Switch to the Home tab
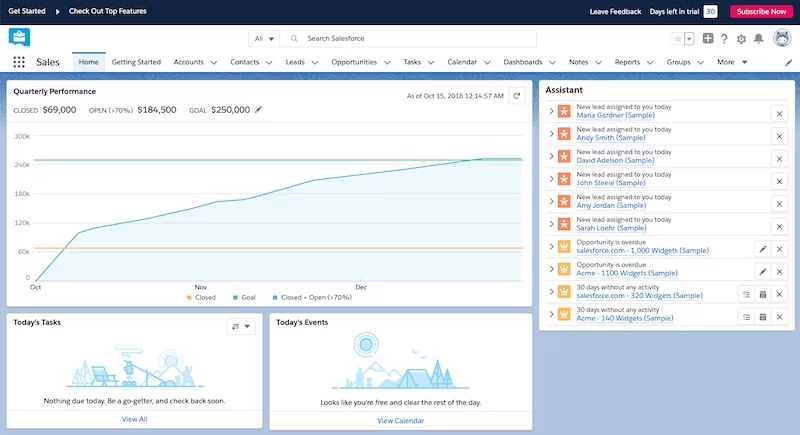Image resolution: width=800 pixels, height=435 pixels. [x=89, y=62]
